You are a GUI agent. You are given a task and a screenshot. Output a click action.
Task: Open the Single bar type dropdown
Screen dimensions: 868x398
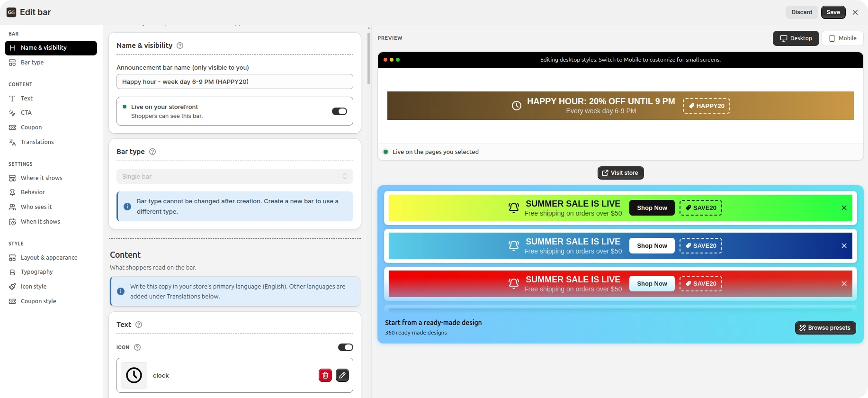(x=235, y=176)
